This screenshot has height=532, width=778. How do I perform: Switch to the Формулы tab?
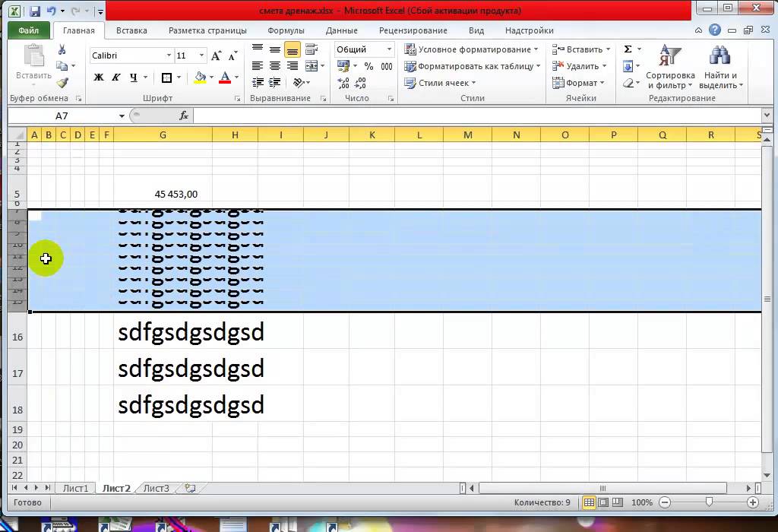click(x=286, y=30)
